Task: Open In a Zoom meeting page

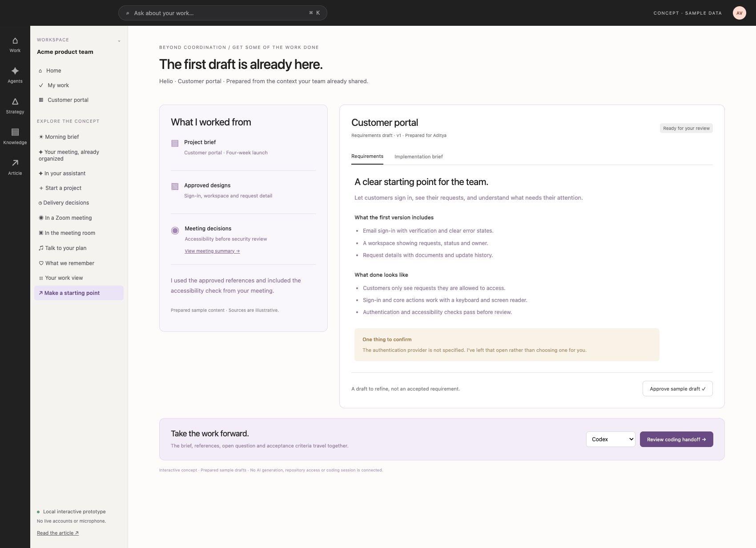Action: point(79,218)
